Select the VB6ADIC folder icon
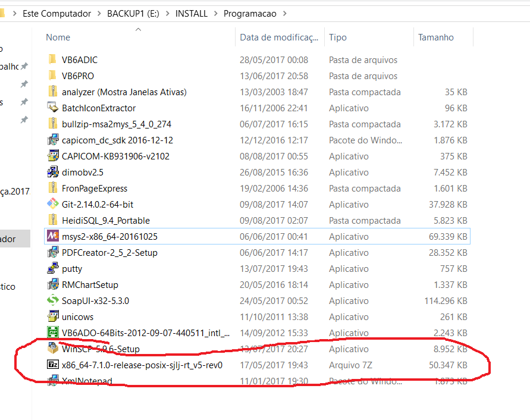 pos(52,59)
